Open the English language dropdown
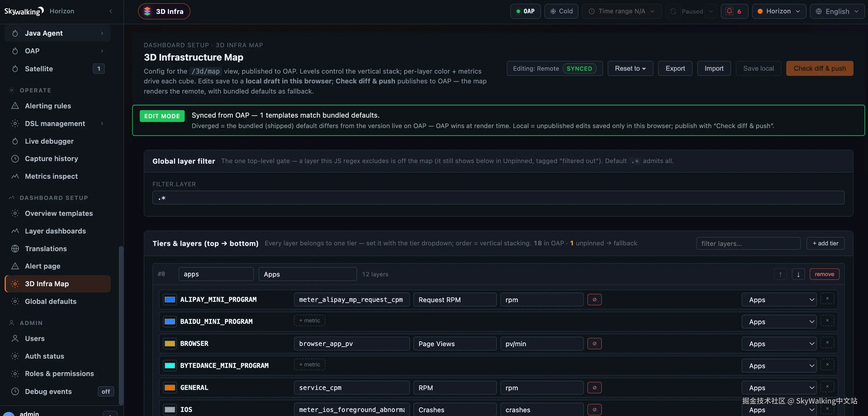 [837, 12]
